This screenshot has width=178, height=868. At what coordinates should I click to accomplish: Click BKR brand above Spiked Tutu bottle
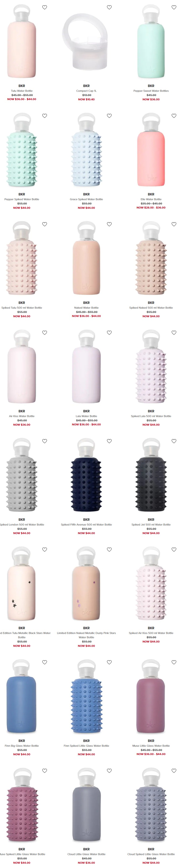[21, 303]
